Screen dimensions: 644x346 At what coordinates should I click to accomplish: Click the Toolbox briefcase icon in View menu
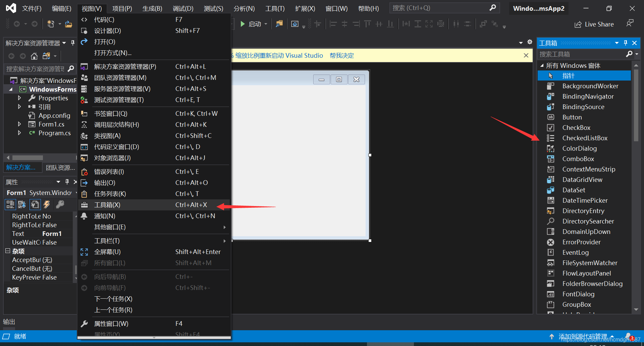tap(84, 205)
